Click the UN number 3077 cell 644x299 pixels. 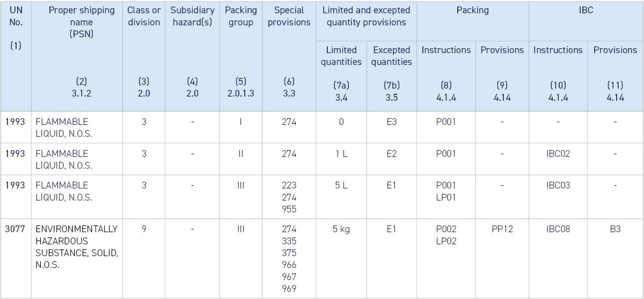[x=16, y=229]
